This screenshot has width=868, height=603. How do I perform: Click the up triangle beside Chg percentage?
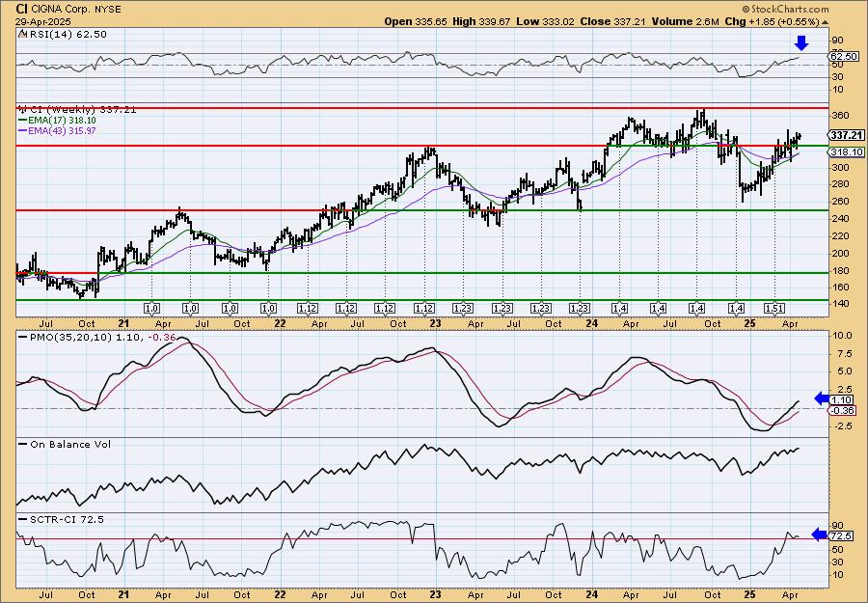coord(826,22)
